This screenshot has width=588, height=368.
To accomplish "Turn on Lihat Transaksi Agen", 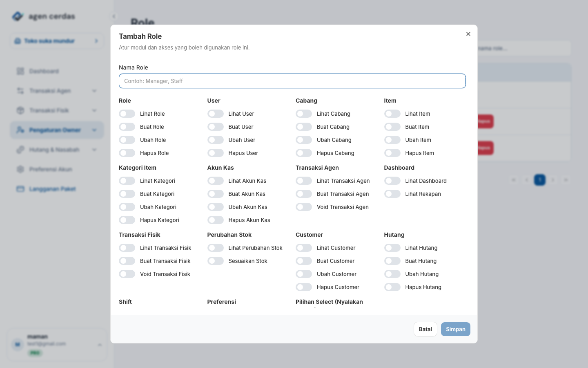I will tap(304, 181).
